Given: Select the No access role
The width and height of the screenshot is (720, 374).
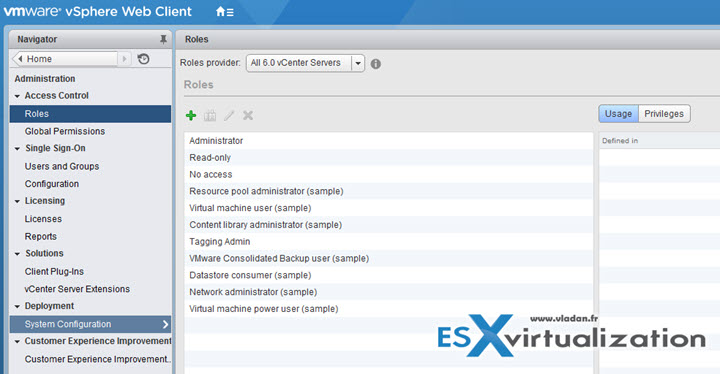Looking at the screenshot, I should click(388, 175).
